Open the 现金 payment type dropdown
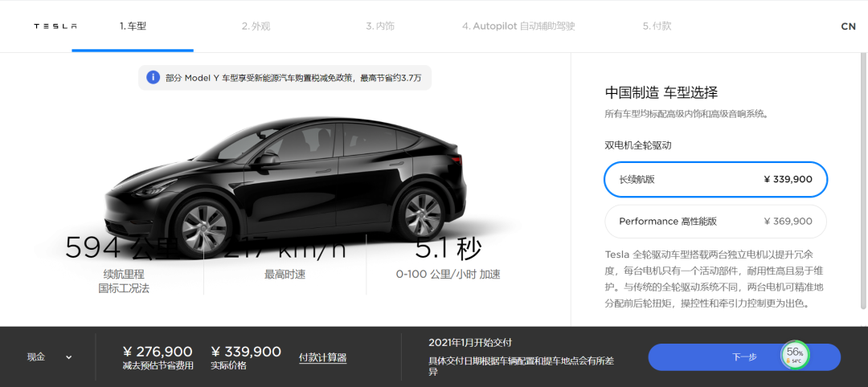868x387 pixels. pyautogui.click(x=50, y=357)
